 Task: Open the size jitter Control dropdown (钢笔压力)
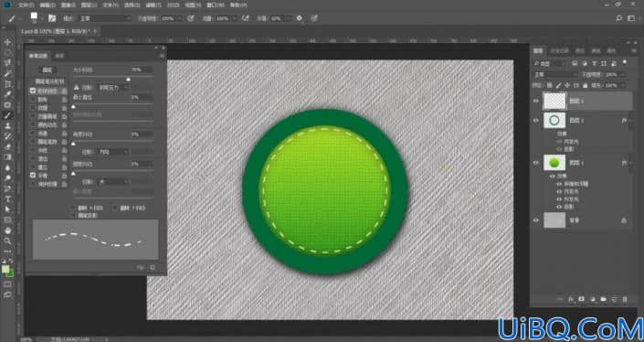(x=112, y=88)
